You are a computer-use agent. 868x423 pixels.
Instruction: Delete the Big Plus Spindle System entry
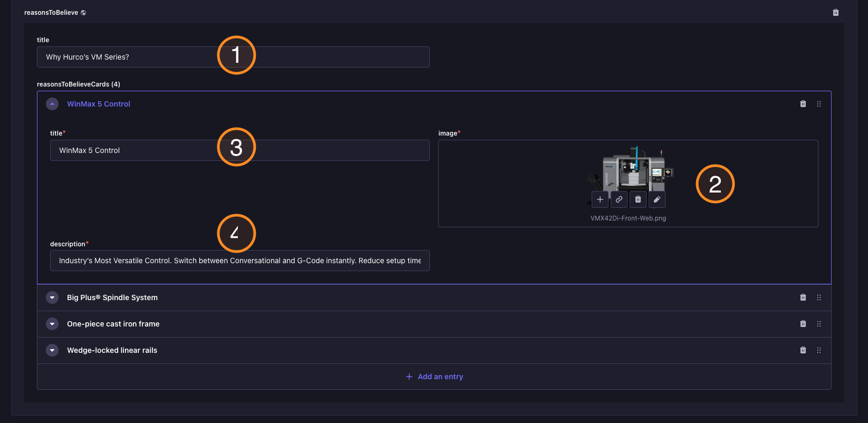(x=803, y=297)
